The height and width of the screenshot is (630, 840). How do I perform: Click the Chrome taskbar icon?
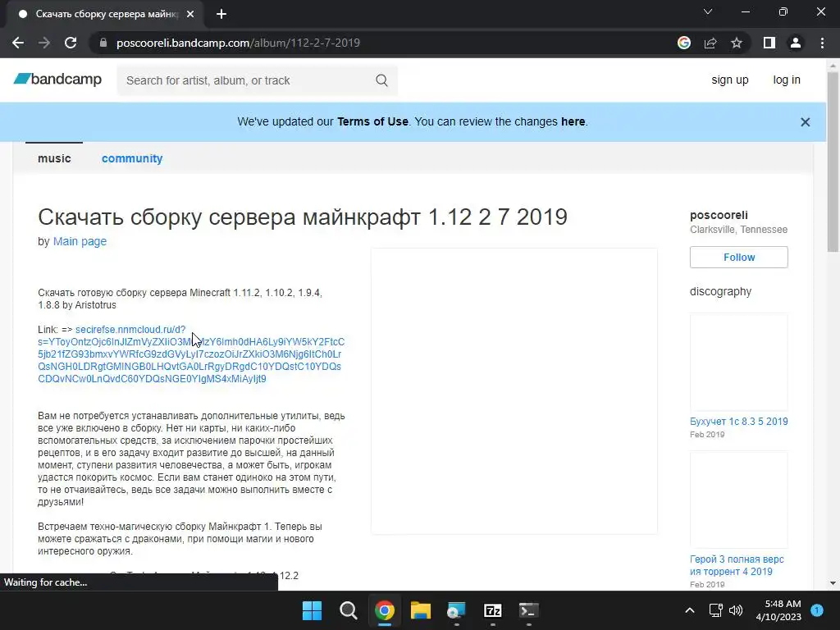(x=385, y=610)
